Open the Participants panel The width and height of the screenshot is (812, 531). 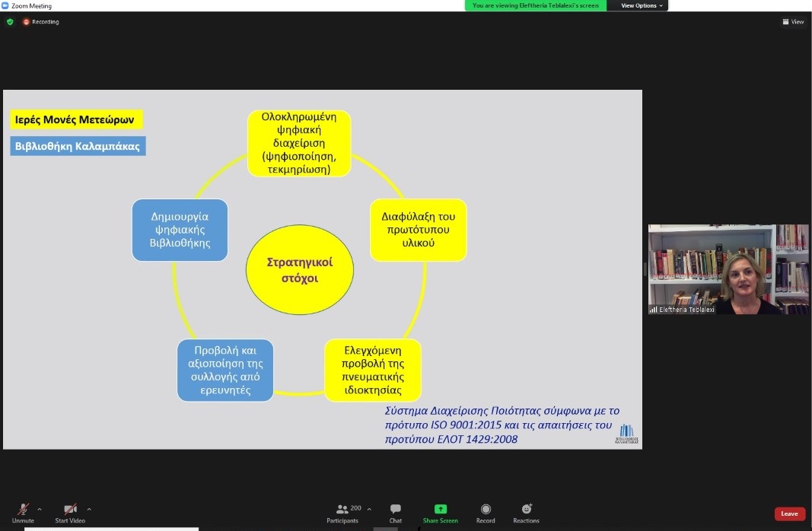pyautogui.click(x=343, y=512)
